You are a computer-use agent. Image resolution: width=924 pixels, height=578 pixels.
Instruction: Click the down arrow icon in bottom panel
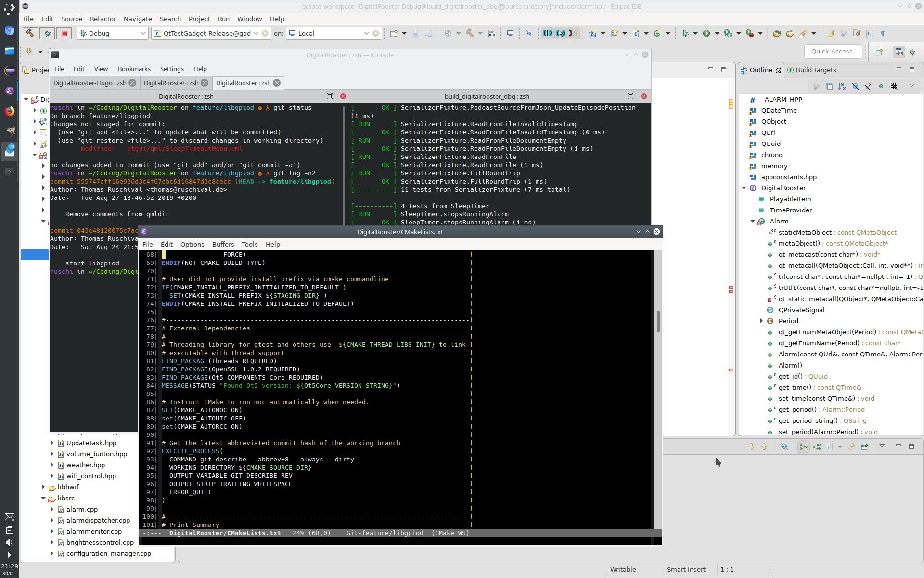point(751,447)
